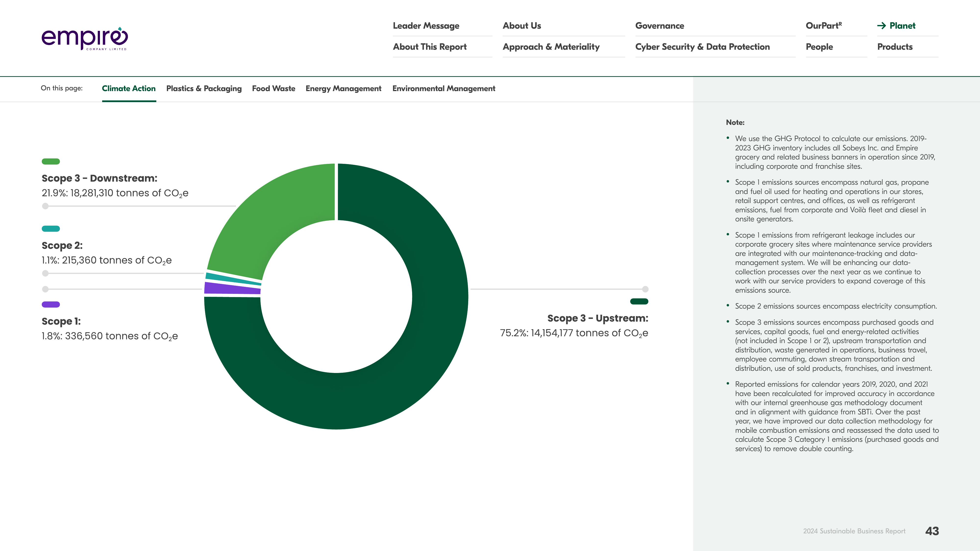Viewport: 980px width, 551px height.
Task: Select the Climate Action tab
Action: [129, 89]
